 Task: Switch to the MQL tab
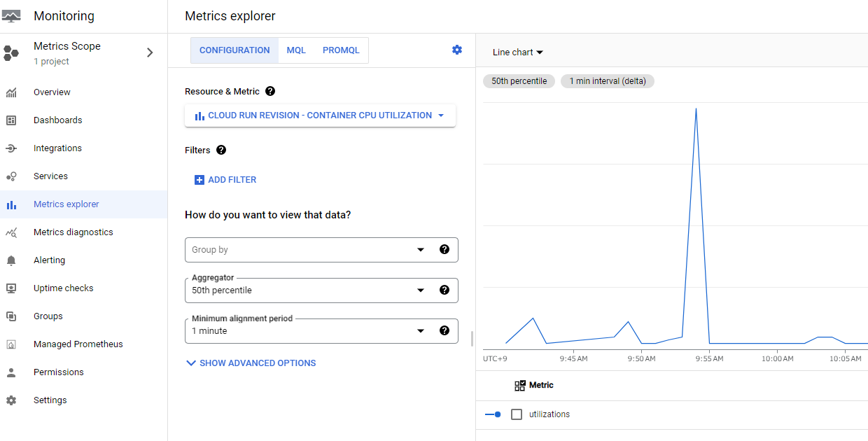(x=296, y=50)
